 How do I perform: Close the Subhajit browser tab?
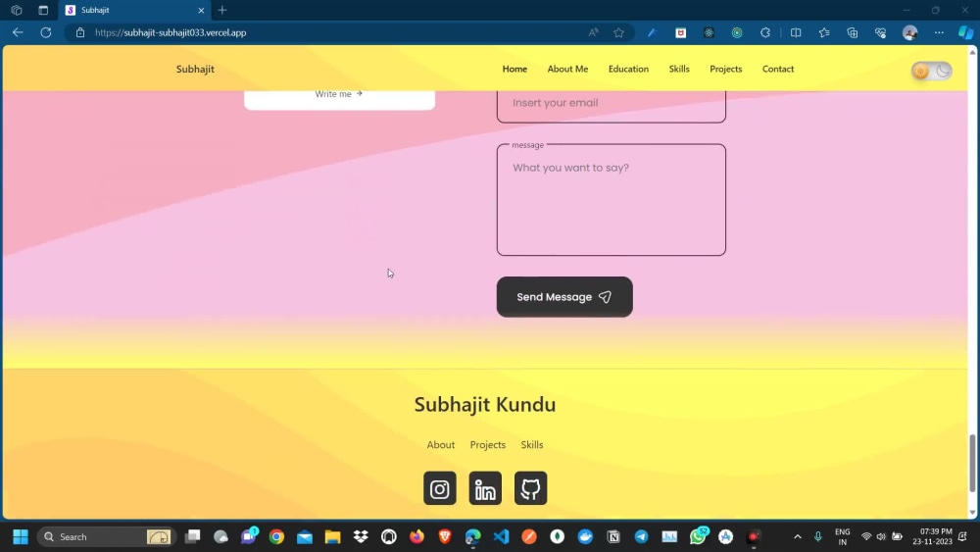(201, 10)
